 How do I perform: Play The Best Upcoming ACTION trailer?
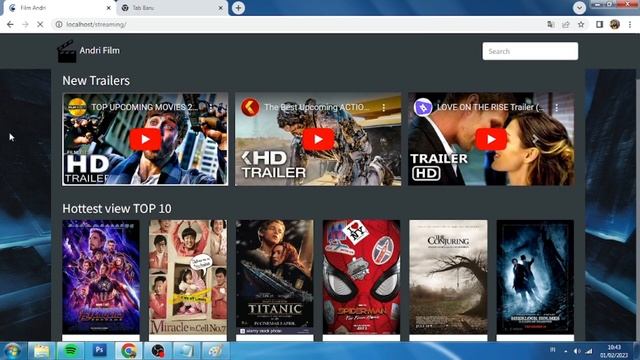pos(318,140)
